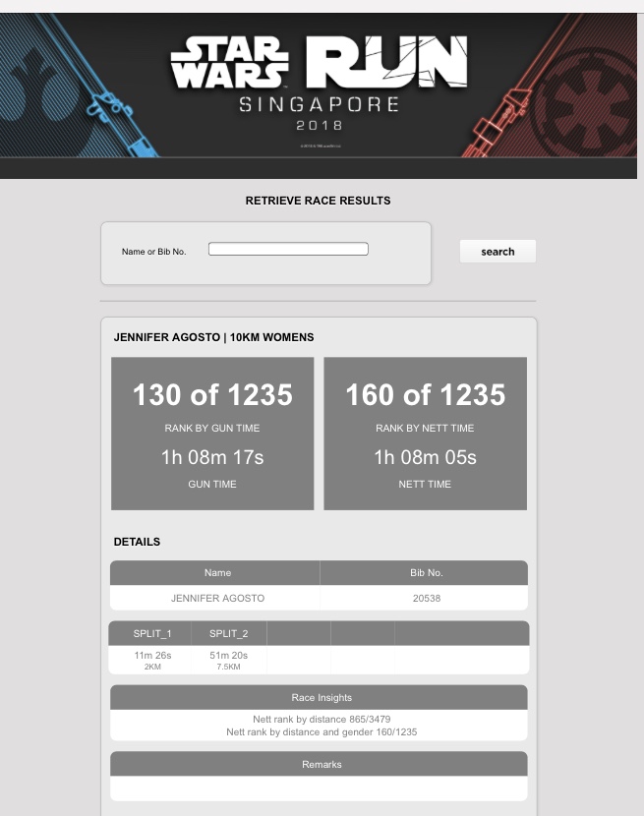Click the Name column header
Viewport: 644px width, 816px height.
click(214, 572)
